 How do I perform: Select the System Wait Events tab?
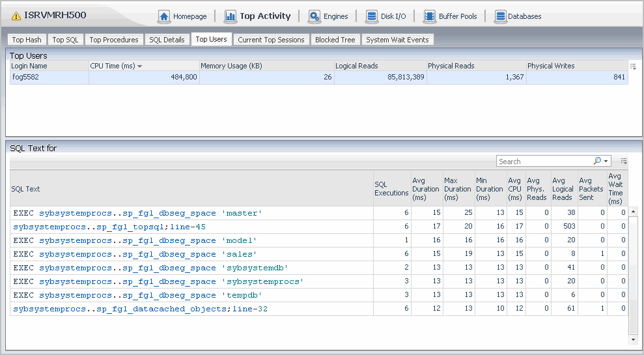[x=397, y=40]
